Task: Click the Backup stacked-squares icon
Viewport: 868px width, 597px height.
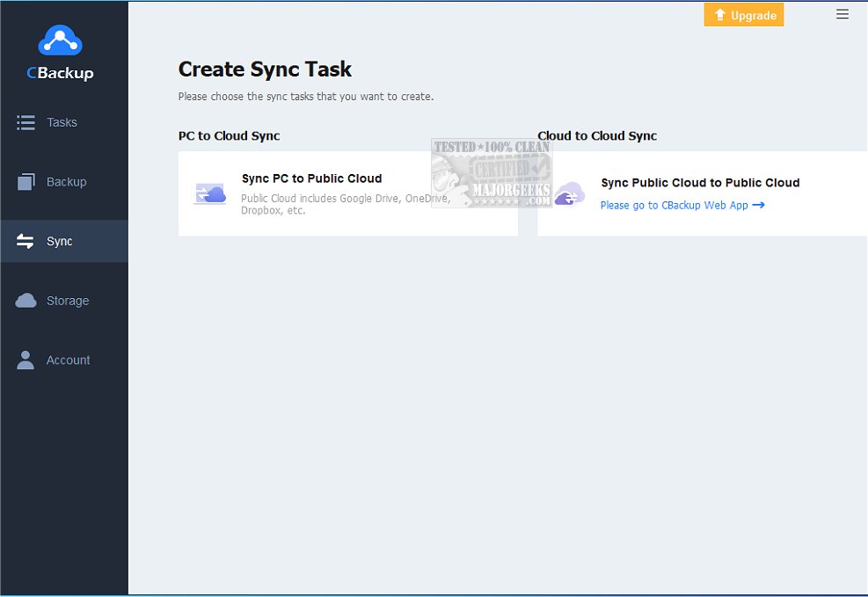Action: [26, 181]
